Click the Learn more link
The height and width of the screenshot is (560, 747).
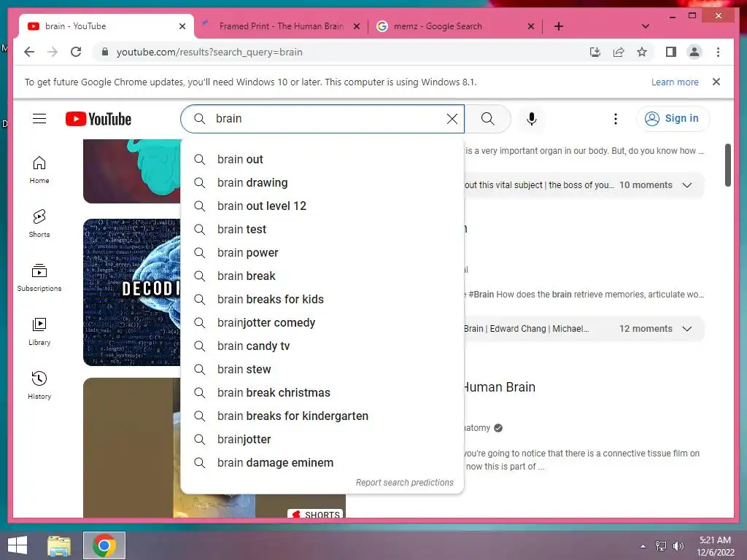point(675,82)
